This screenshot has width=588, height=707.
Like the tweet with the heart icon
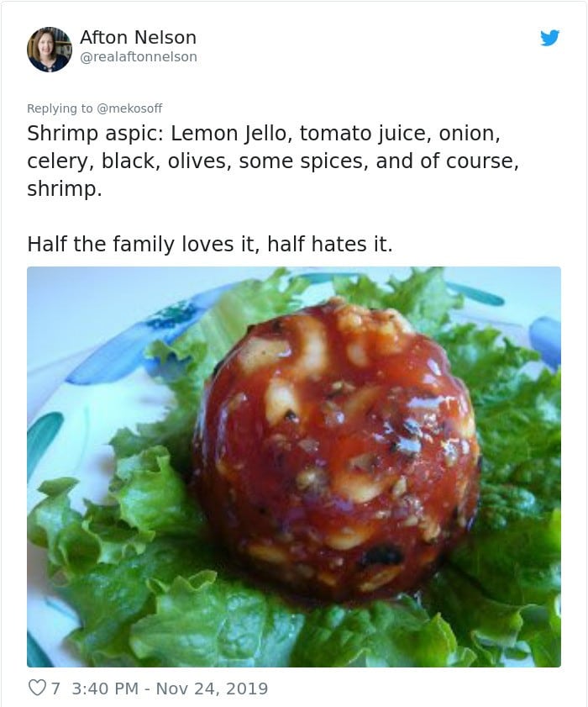click(37, 689)
